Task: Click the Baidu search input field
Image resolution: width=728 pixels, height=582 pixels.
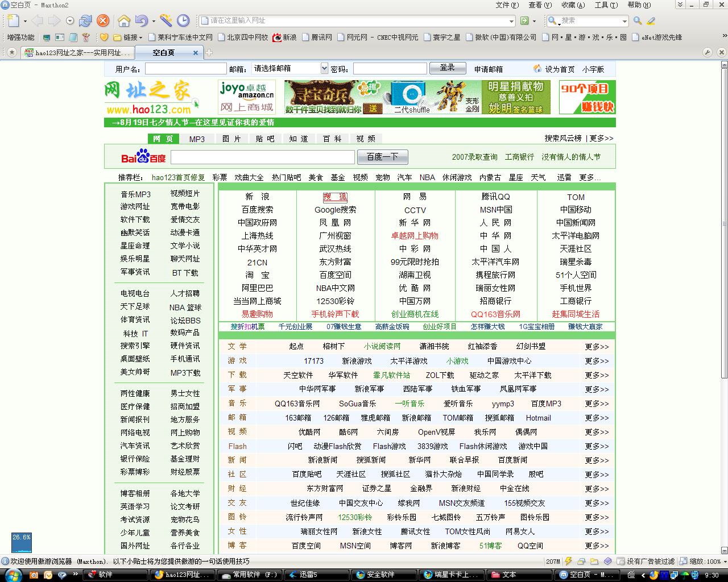Action: pyautogui.click(x=263, y=157)
